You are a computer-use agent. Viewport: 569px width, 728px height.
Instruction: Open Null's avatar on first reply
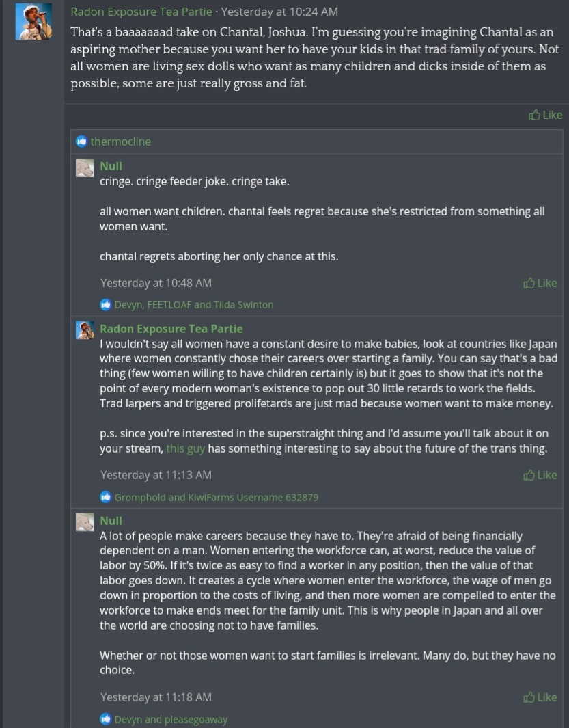click(85, 168)
